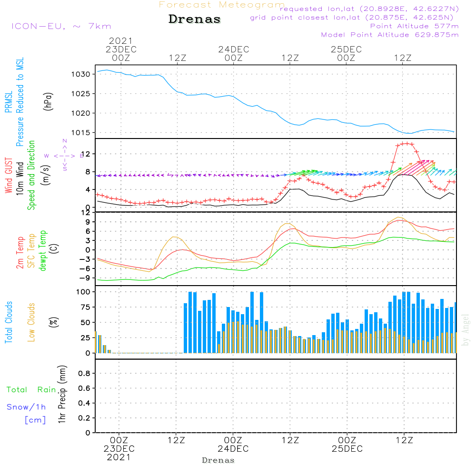Select the Wind GUST legend label
This screenshot has height=476, width=476.
click(x=9, y=176)
